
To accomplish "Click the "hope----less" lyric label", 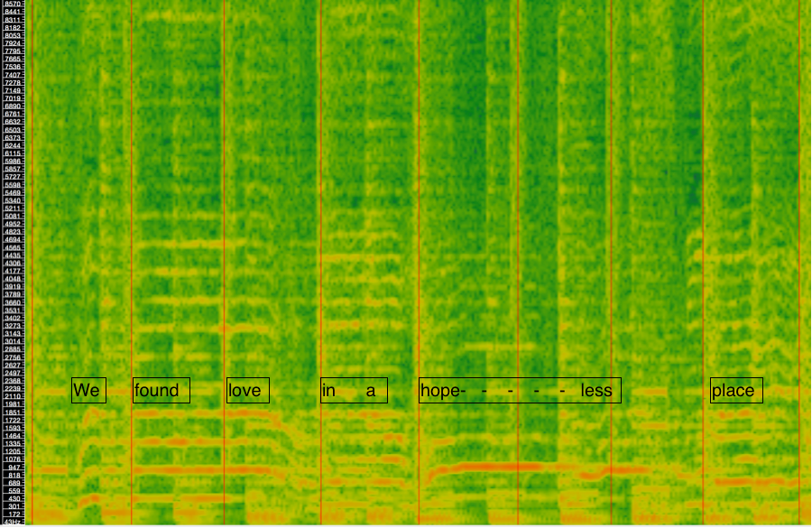I will (x=520, y=390).
